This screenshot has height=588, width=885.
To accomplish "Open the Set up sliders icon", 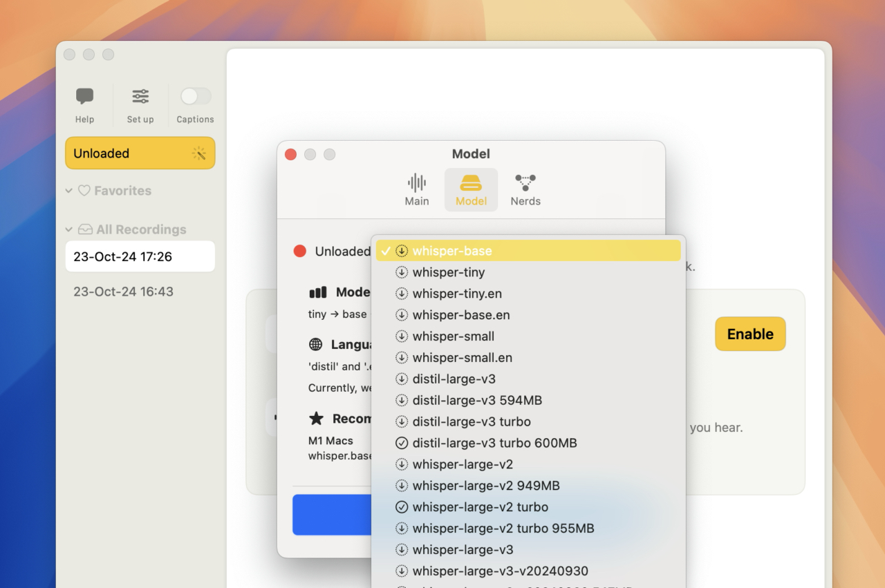I will tap(140, 97).
